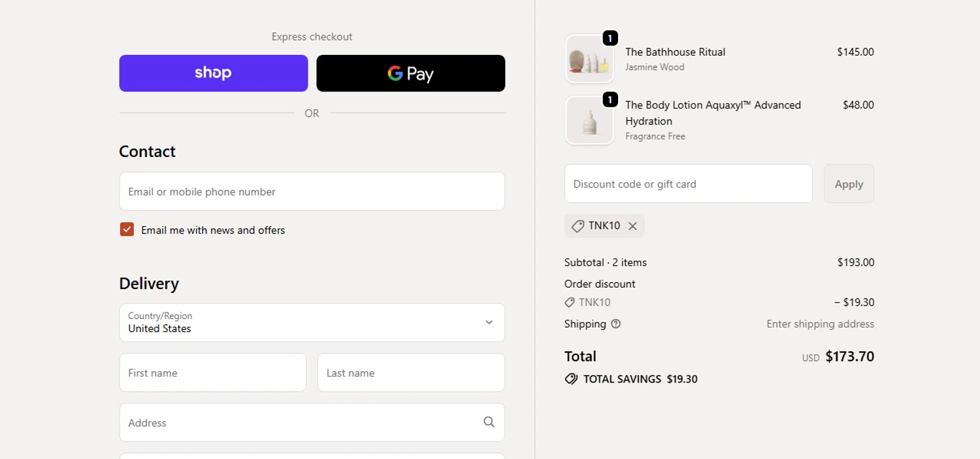Open The Bathhouse Ritual product thumbnail
This screenshot has height=459, width=980.
[x=589, y=59]
